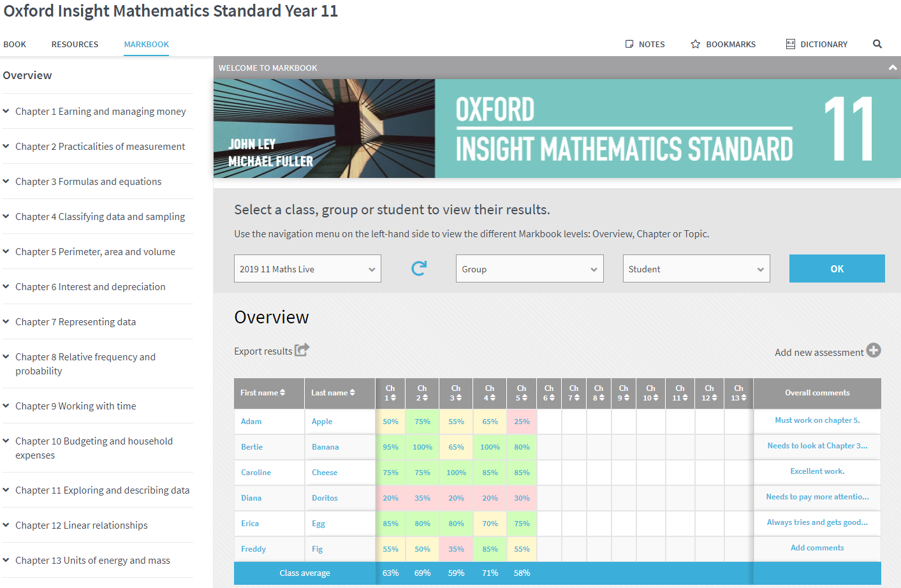Click last name Doritos
This screenshot has width=901, height=588.
[325, 498]
